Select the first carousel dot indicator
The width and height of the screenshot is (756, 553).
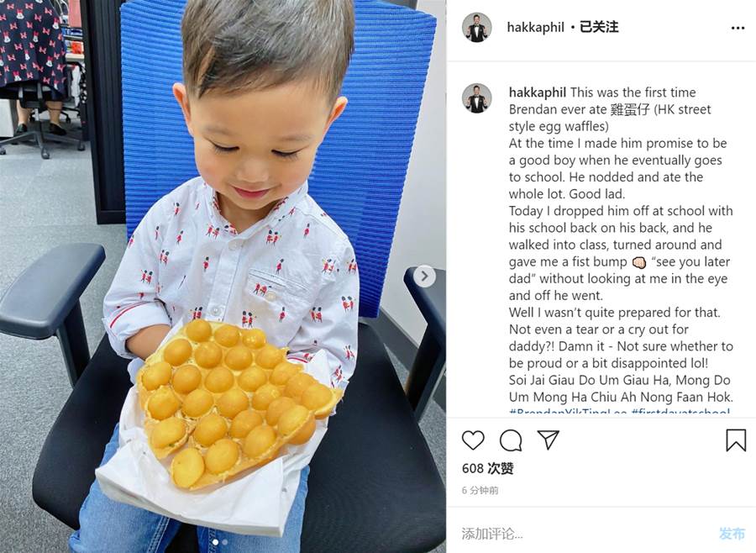coord(216,542)
